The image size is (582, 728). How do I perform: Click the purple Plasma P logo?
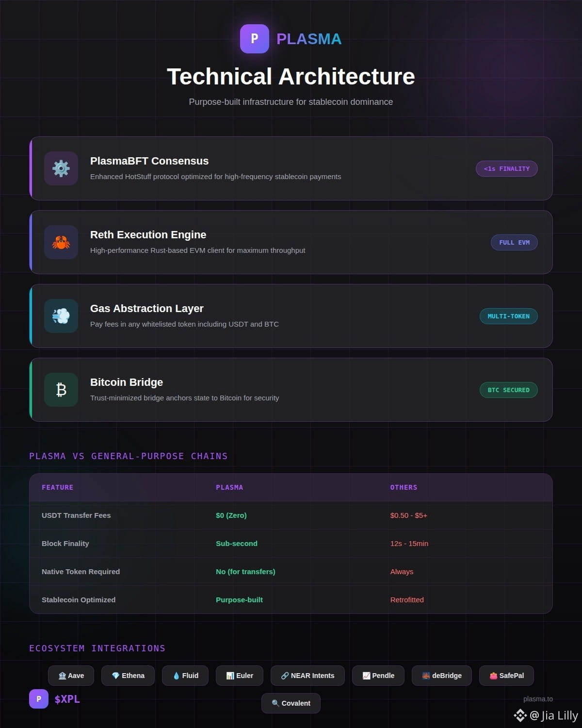tap(254, 39)
